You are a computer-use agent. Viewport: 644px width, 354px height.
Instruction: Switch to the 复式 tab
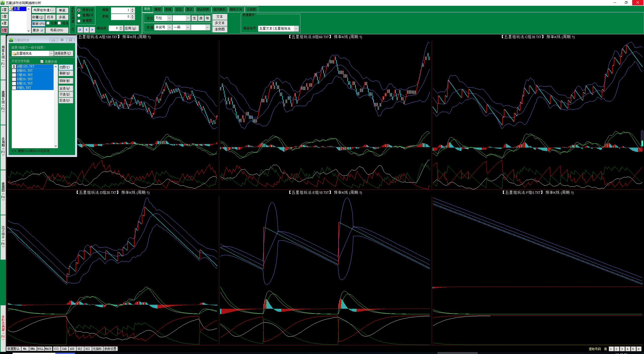189,9
